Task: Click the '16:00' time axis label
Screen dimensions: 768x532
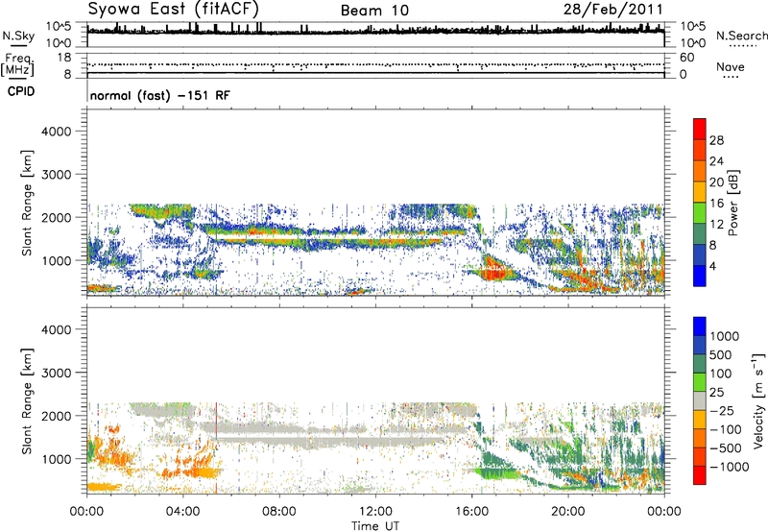Action: 471,512
